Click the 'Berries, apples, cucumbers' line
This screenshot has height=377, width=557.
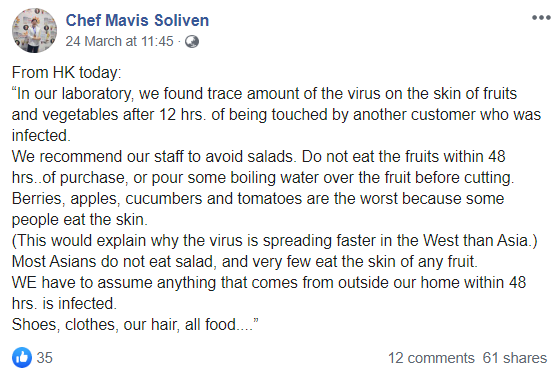click(258, 199)
